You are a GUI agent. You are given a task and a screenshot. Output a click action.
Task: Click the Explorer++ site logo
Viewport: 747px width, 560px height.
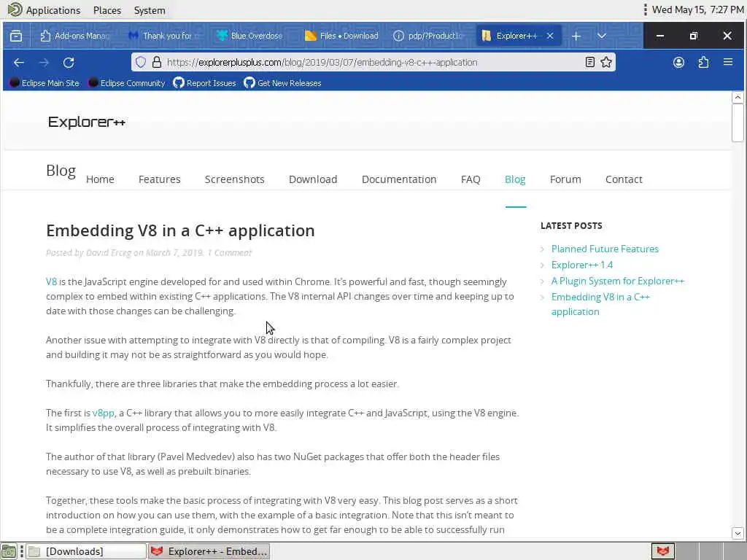click(87, 122)
